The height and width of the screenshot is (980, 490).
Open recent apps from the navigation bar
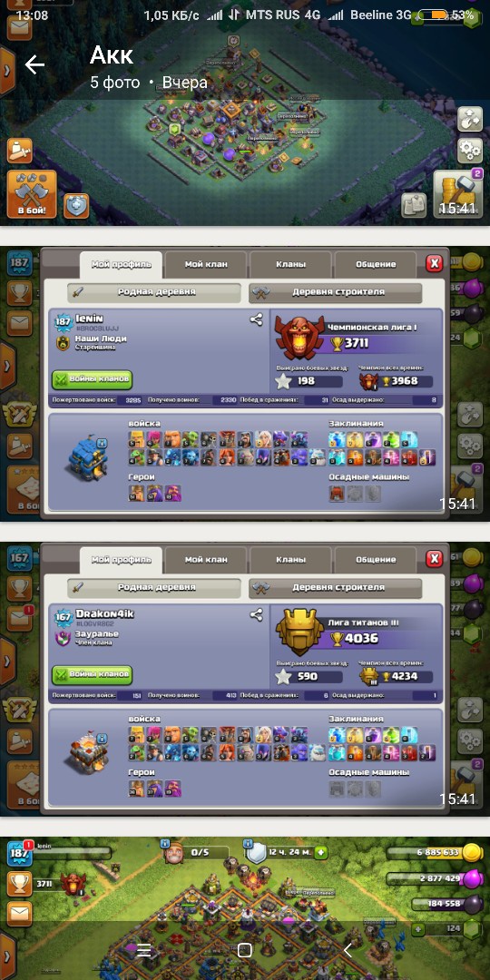(143, 951)
